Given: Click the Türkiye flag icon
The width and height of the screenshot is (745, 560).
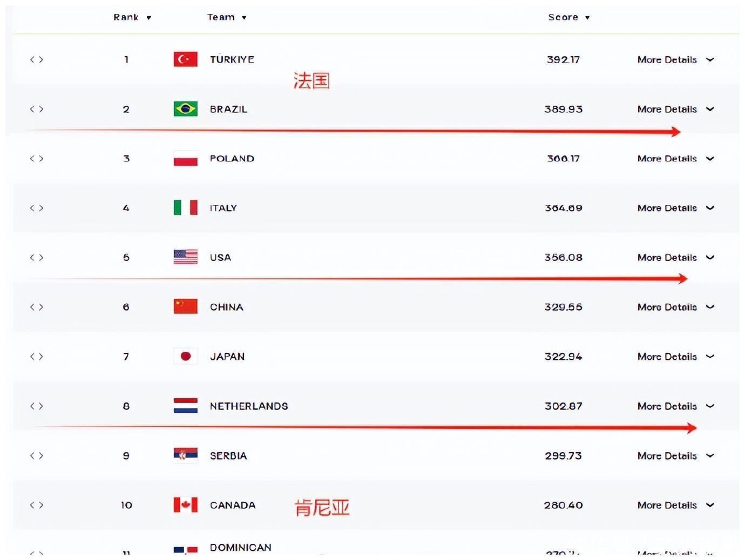Looking at the screenshot, I should (185, 59).
